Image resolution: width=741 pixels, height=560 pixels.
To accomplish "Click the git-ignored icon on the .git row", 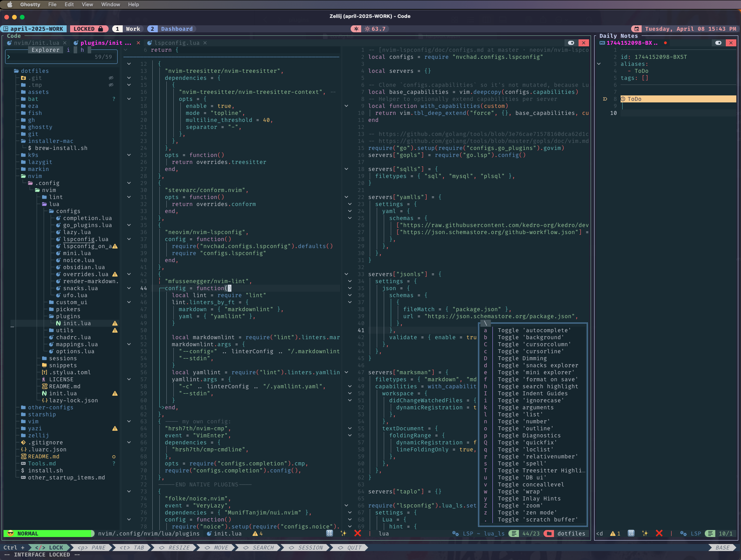I will tap(111, 78).
